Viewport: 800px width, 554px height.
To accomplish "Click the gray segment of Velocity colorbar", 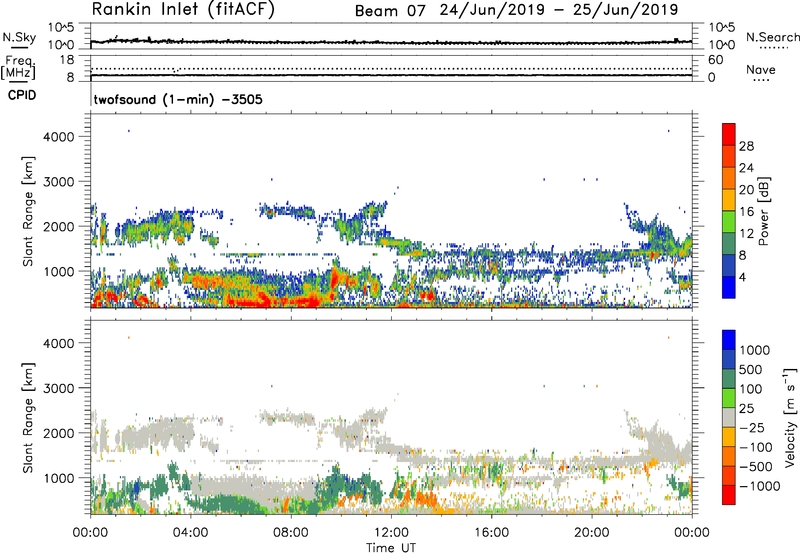I will pos(729,417).
